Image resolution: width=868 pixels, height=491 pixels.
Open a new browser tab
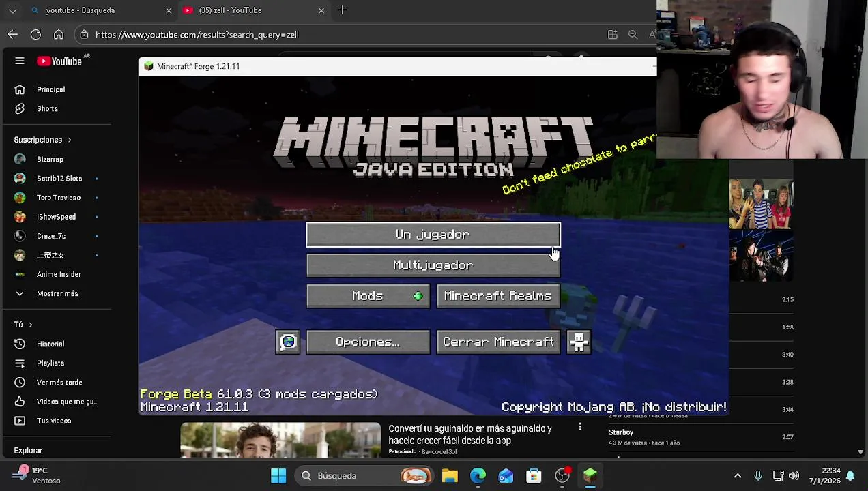(343, 10)
